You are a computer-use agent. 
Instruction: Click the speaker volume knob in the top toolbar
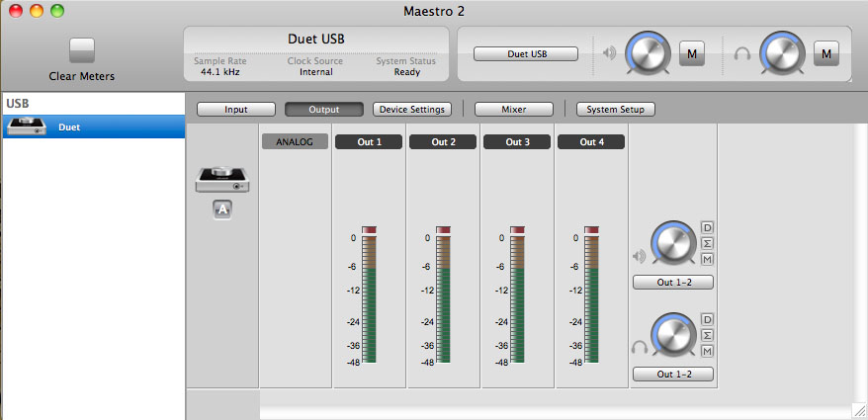tap(649, 51)
